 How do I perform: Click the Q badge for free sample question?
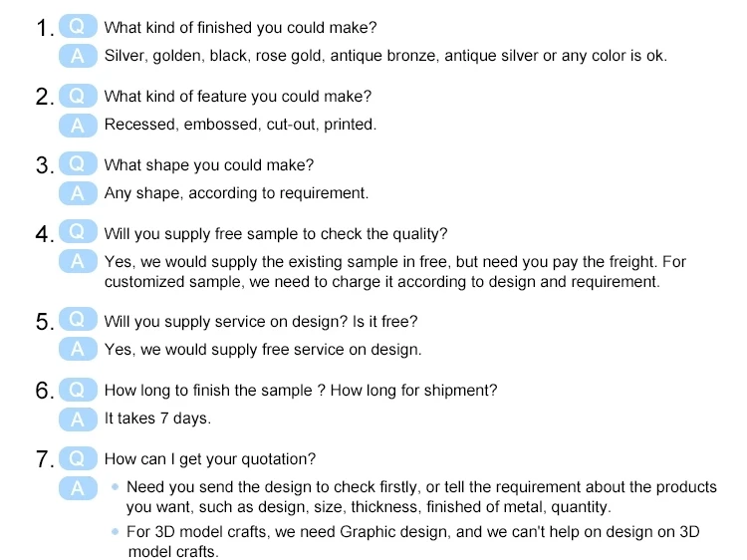[x=78, y=233]
